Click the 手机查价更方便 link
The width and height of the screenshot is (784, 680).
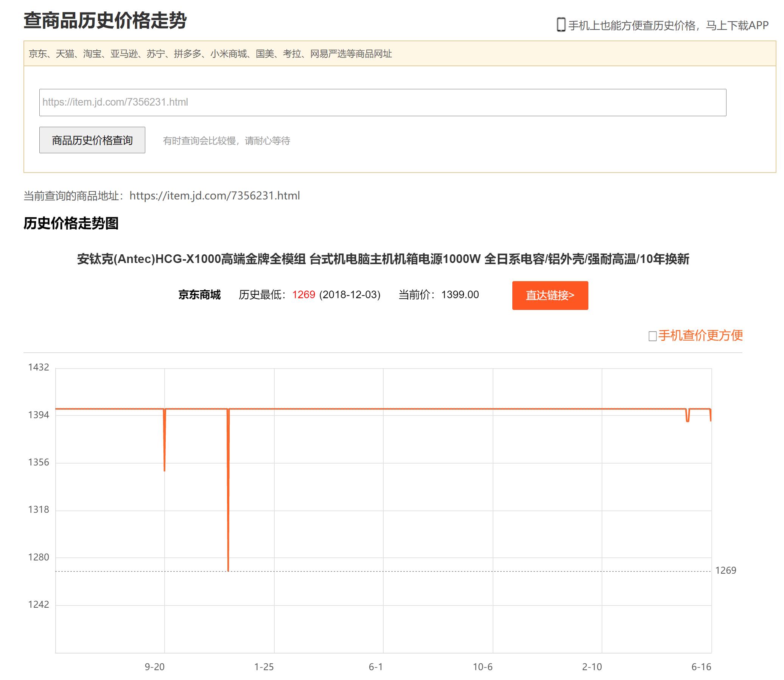tap(700, 335)
